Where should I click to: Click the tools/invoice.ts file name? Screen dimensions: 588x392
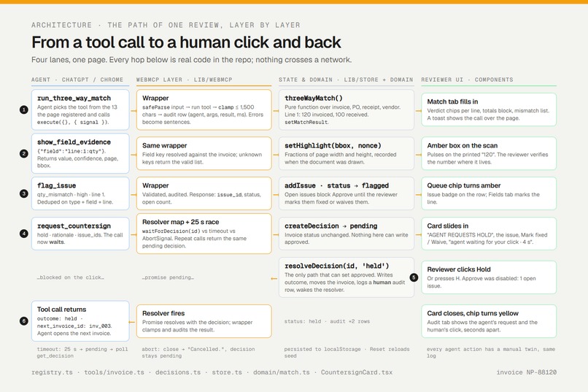coord(114,372)
